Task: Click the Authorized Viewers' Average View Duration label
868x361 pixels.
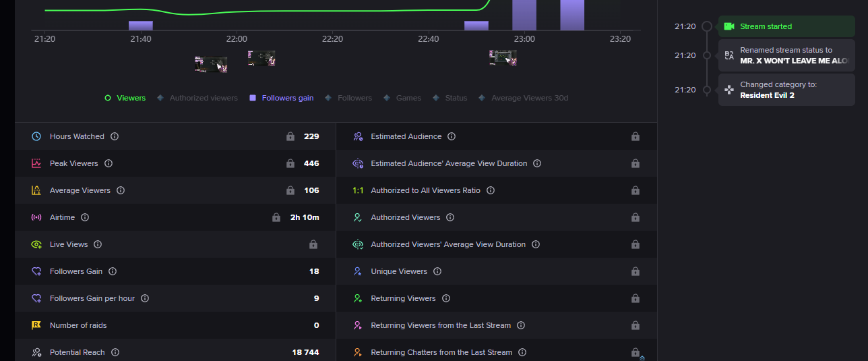Action: point(448,244)
